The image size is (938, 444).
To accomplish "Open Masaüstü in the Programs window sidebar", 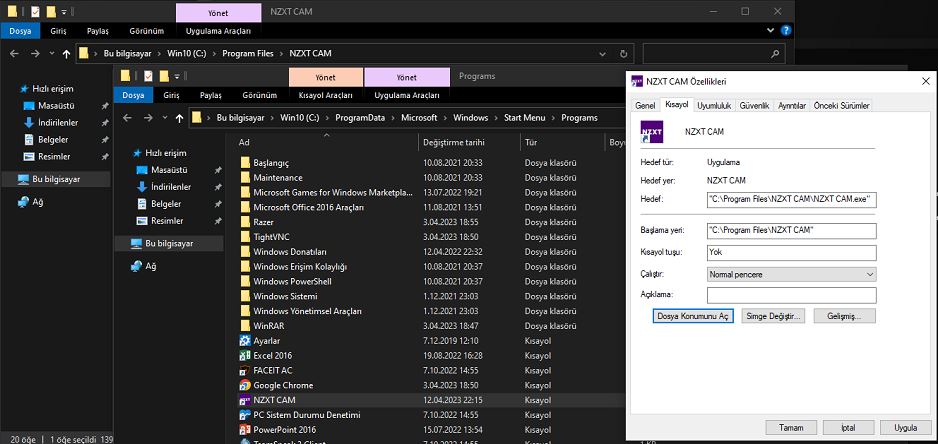I will (169, 170).
